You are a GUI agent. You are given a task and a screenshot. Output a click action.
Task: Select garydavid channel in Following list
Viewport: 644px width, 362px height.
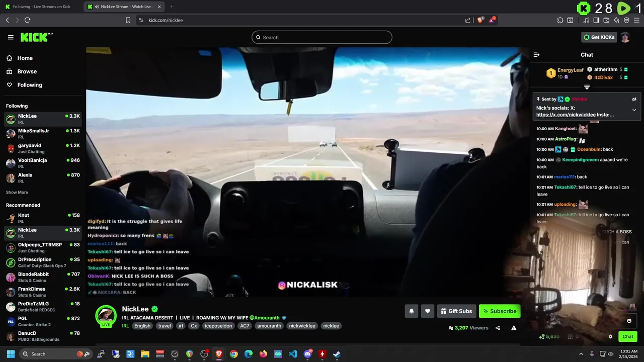click(x=43, y=148)
